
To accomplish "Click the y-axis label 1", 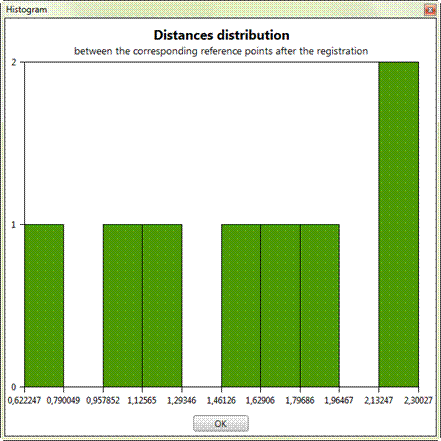I will 13,225.
